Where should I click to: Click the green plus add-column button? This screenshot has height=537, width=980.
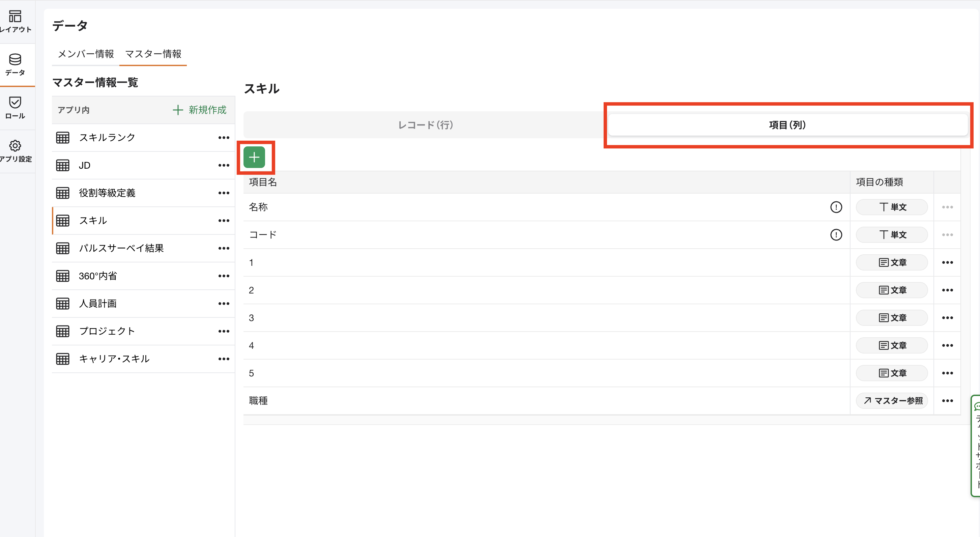[x=254, y=157]
